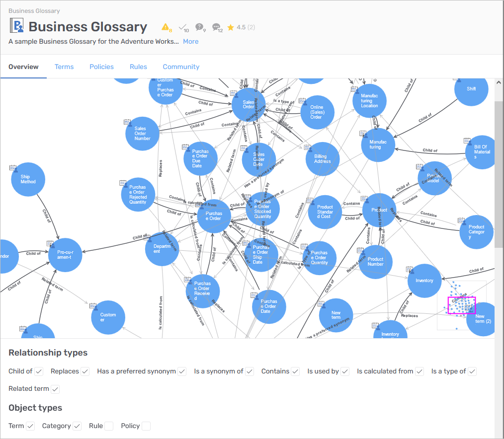Toggle the Replaces relationship checkbox
The width and height of the screenshot is (504, 439).
(85, 371)
